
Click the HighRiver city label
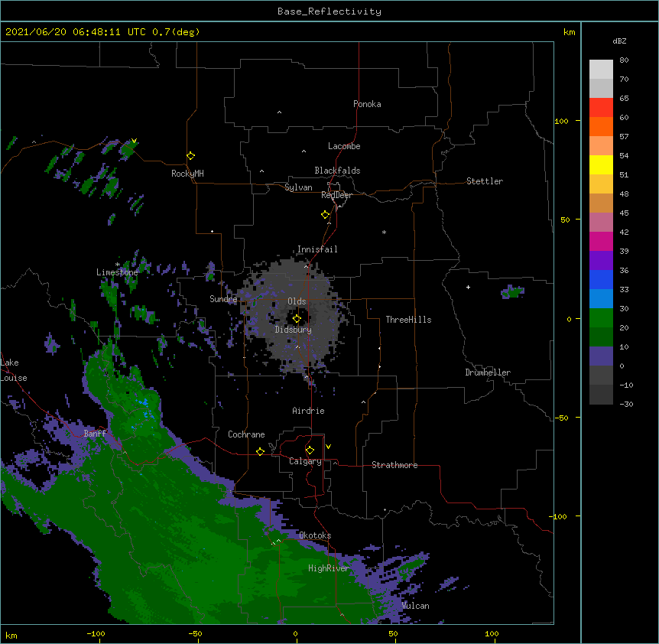coord(329,568)
